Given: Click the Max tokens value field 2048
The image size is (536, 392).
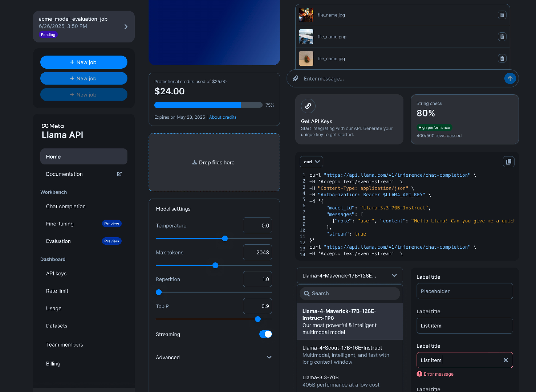Looking at the screenshot, I should [x=257, y=252].
